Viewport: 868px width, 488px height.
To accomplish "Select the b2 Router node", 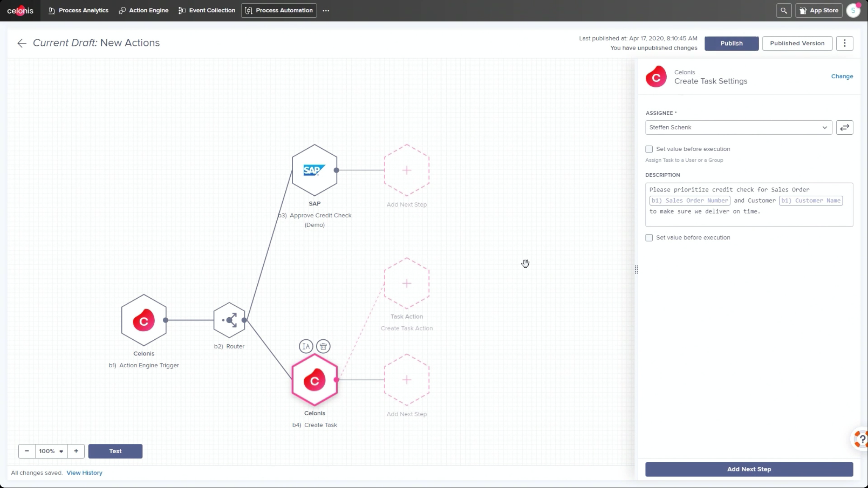I will click(x=229, y=320).
